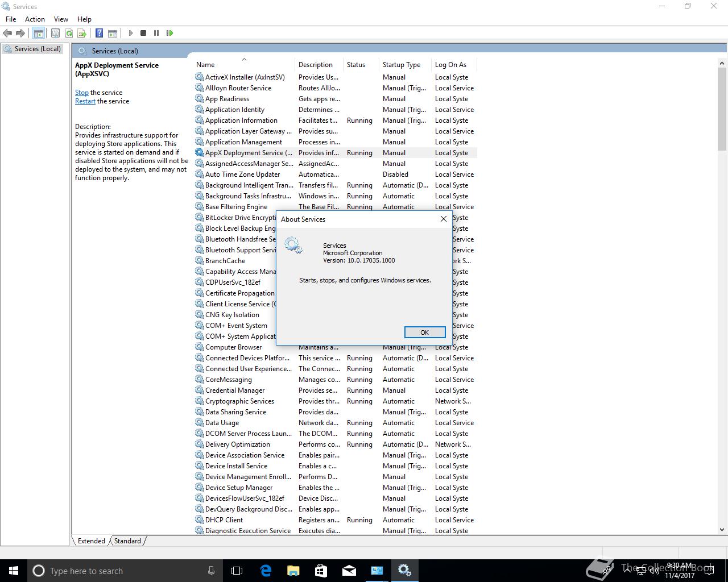Select the Auto Time Zone Updater service
Screen dimensions: 728x582
coord(336,174)
